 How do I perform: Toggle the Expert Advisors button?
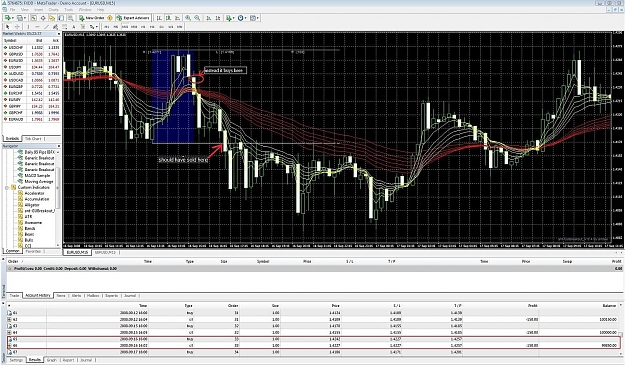[x=134, y=18]
